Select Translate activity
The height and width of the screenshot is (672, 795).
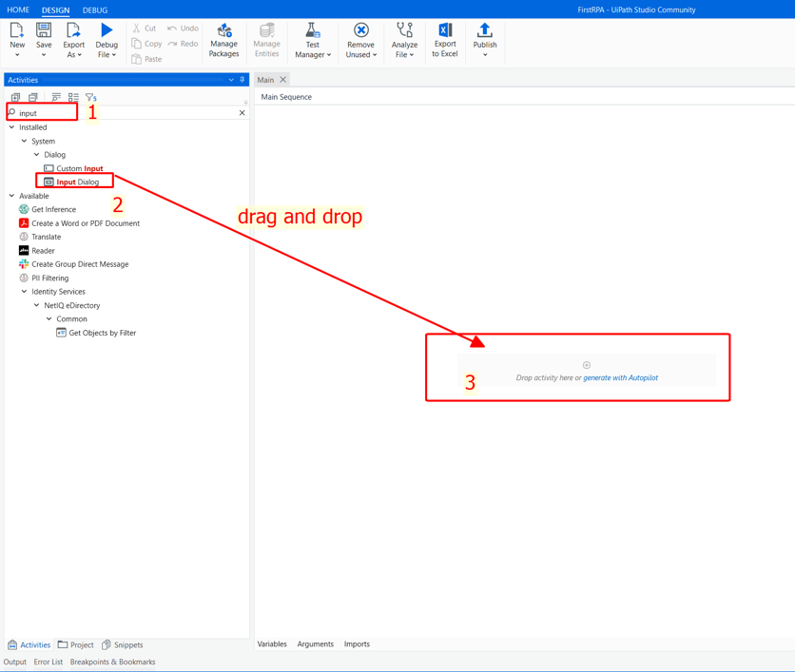(40, 237)
